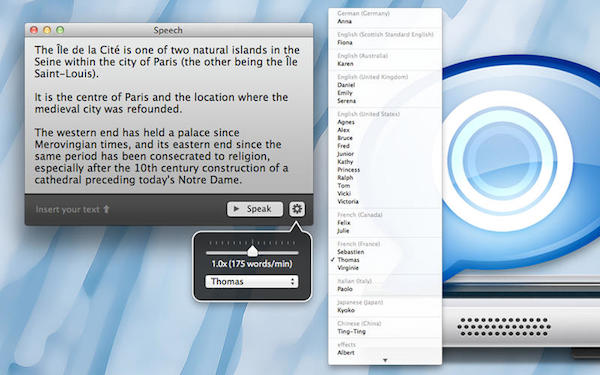The image size is (600, 375).
Task: Open the Thomas voice dropdown
Action: 252,282
